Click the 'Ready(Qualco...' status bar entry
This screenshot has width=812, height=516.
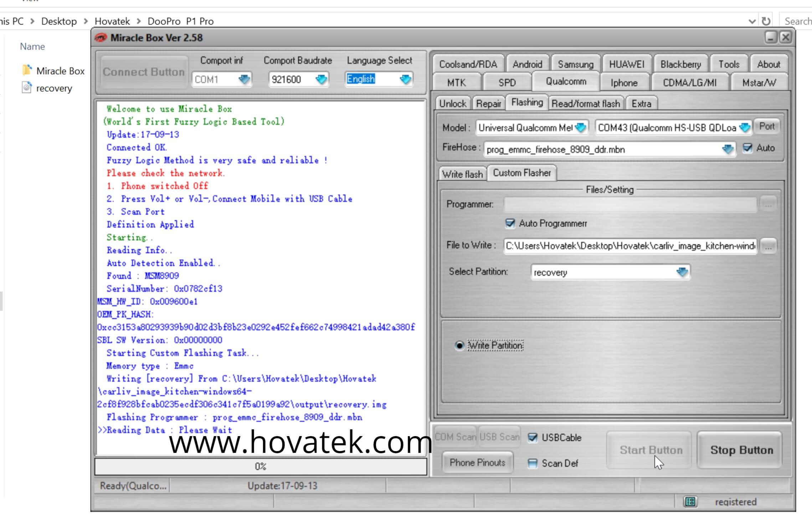[x=133, y=486]
